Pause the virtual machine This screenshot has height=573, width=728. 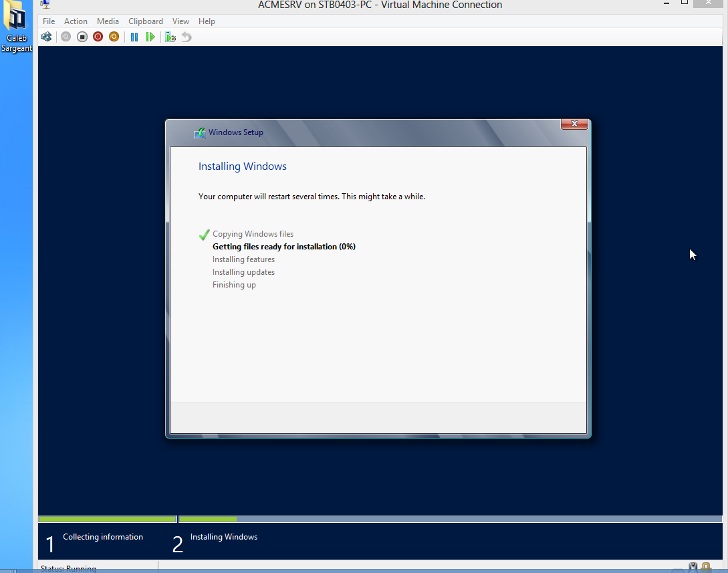[x=134, y=37]
